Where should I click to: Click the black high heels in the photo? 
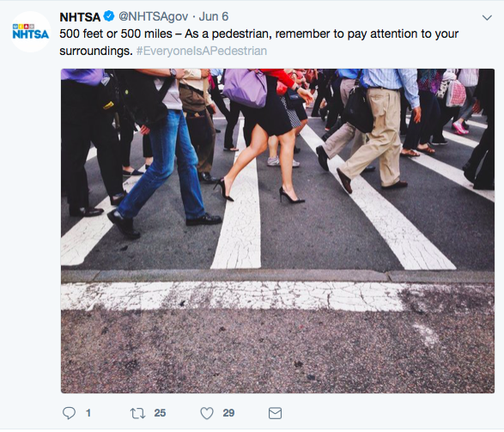[259, 192]
